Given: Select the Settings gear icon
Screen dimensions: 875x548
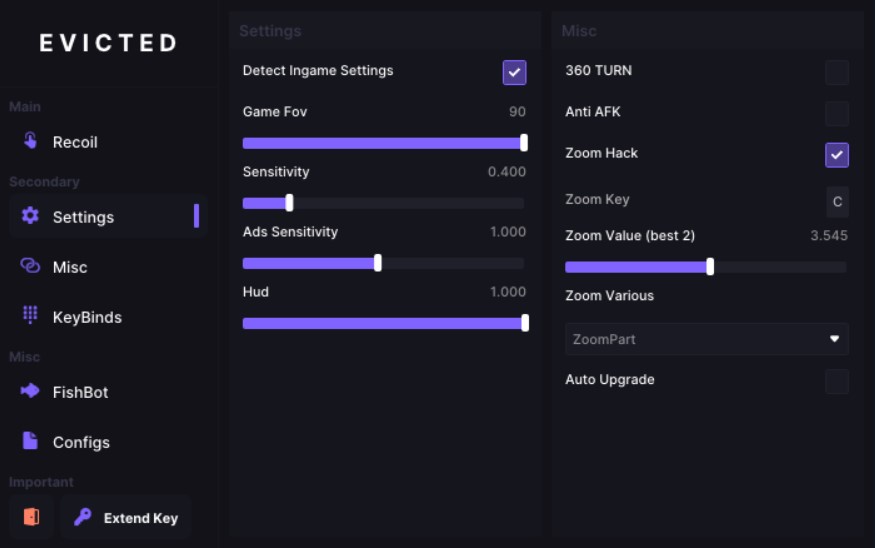Looking at the screenshot, I should [x=30, y=216].
